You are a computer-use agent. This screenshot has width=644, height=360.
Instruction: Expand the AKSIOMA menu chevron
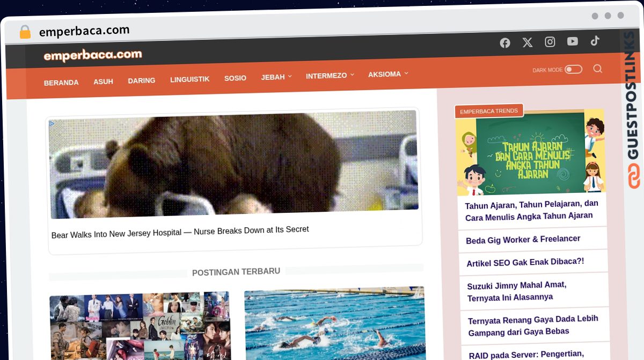(x=406, y=73)
